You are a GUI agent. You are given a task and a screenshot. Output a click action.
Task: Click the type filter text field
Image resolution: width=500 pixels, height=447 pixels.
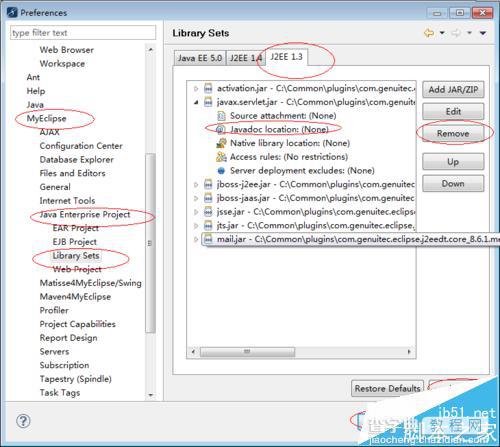coord(83,33)
